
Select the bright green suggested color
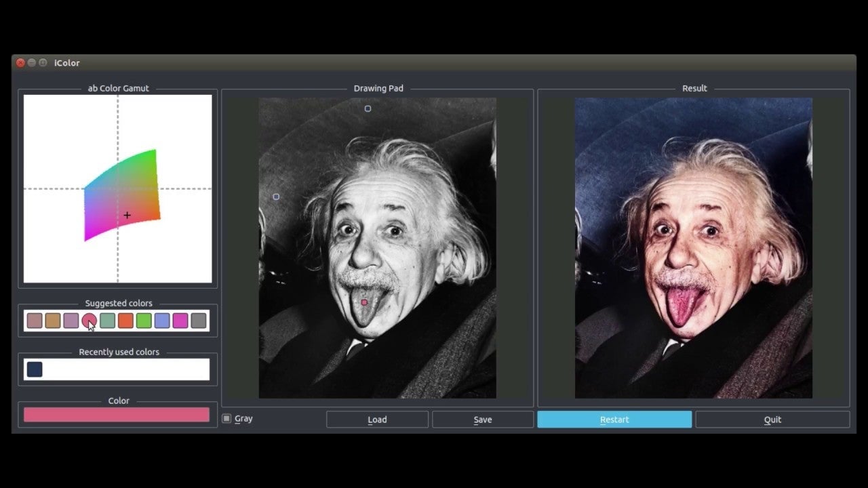coord(144,321)
